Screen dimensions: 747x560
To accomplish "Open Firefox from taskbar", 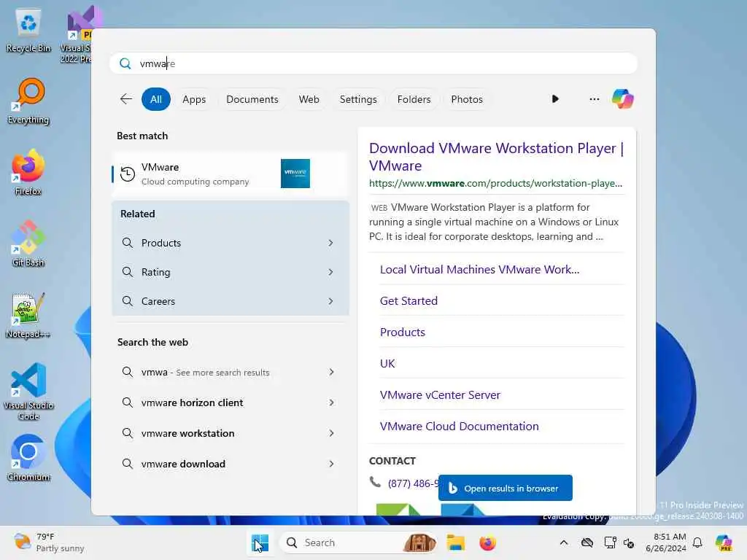I will 487,542.
